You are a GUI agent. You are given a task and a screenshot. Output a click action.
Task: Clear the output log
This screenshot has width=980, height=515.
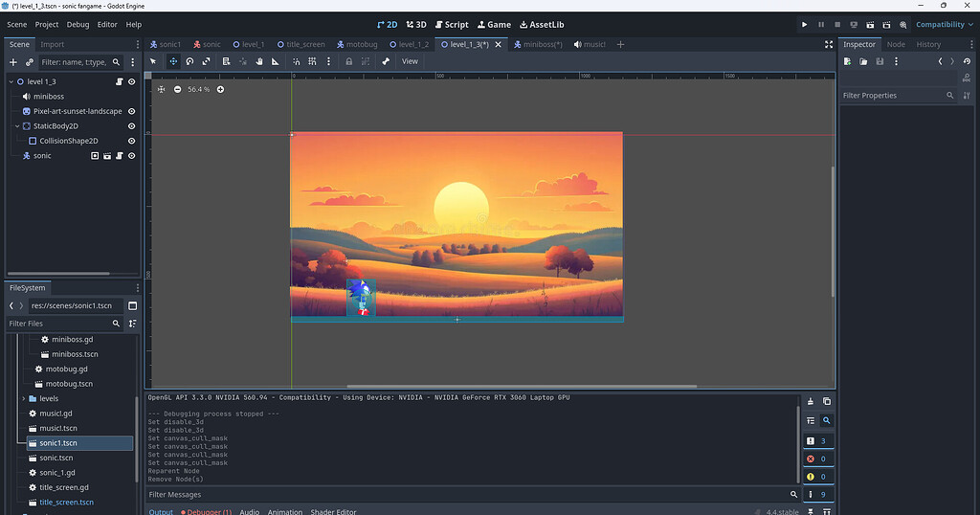tap(811, 401)
